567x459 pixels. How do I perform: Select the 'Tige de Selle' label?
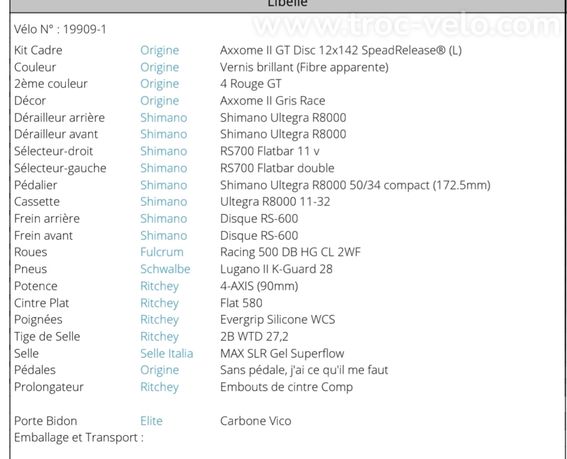click(x=47, y=337)
